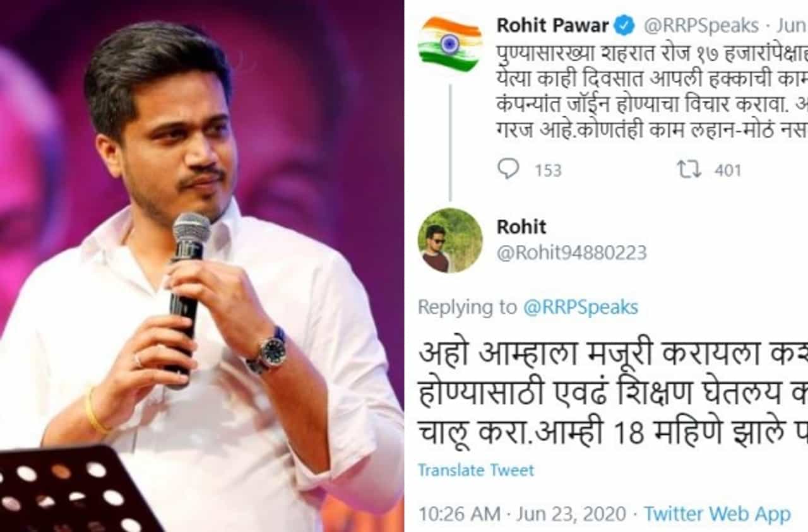Open the photo of the man holding a microphone
The image size is (808, 532).
pyautogui.click(x=202, y=266)
